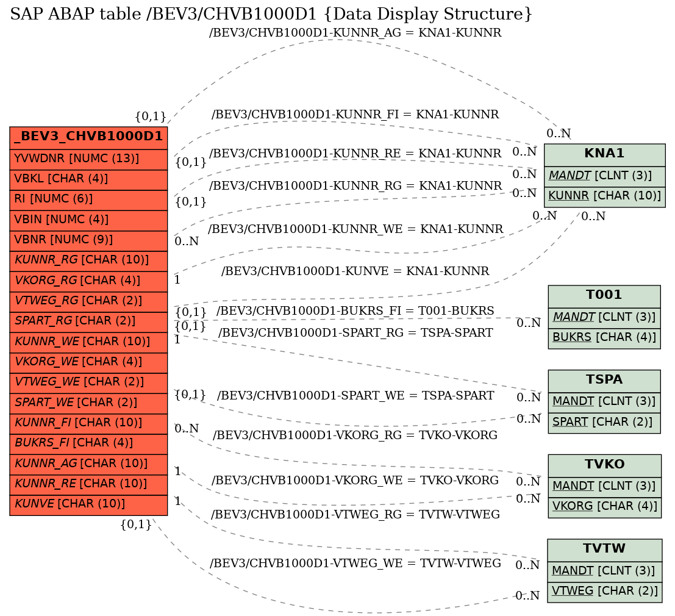The width and height of the screenshot is (675, 616).
Task: Select the SPART_WE [CHAR (2)] field row
Action: point(88,403)
